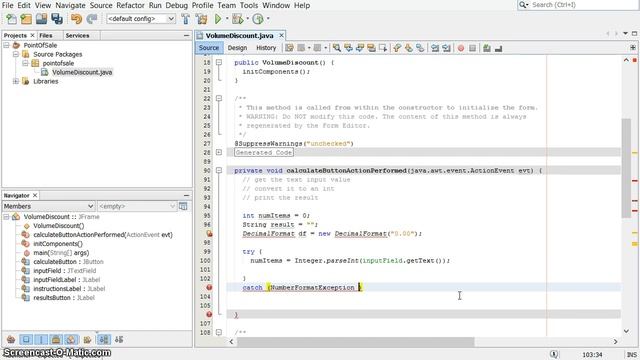Collapse the VolumeDiscount constructor fold at line 18
This screenshot has height=360, width=640.
coord(219,62)
